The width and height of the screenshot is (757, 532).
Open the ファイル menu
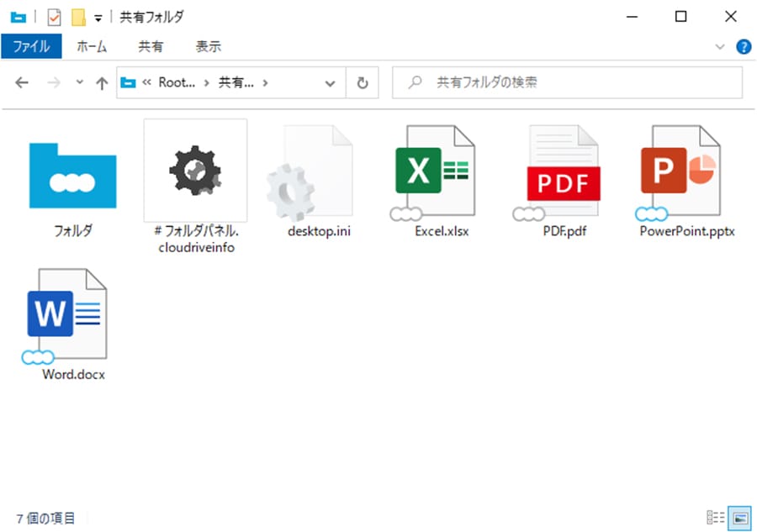point(31,46)
